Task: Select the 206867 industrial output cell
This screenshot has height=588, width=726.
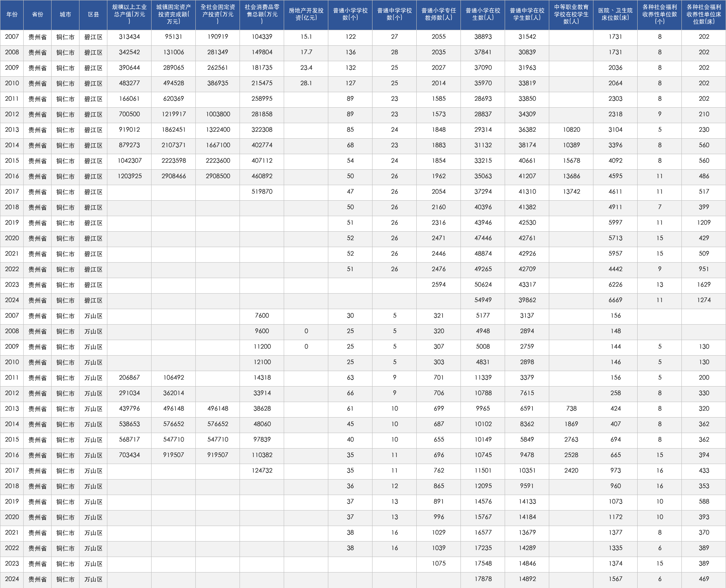Action: (x=129, y=378)
